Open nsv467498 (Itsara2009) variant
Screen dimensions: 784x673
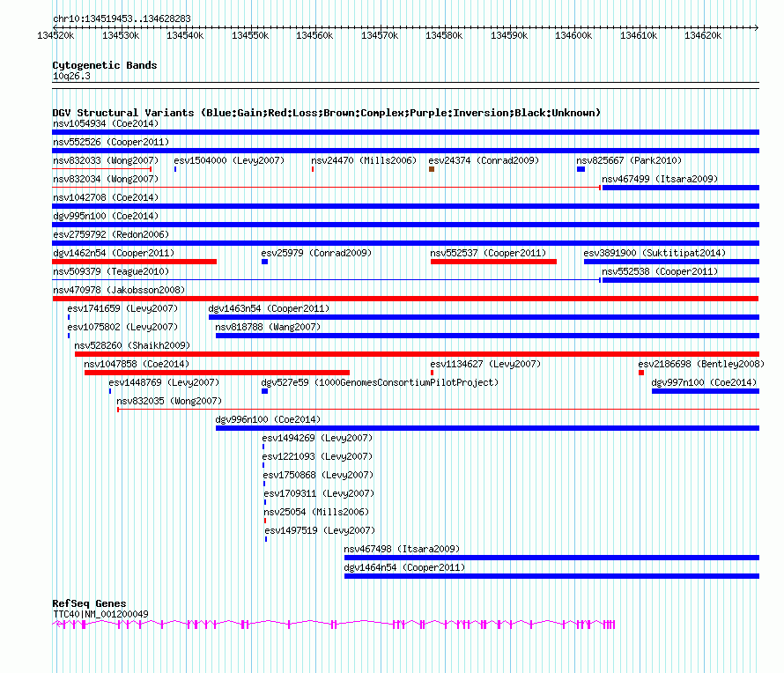[402, 549]
